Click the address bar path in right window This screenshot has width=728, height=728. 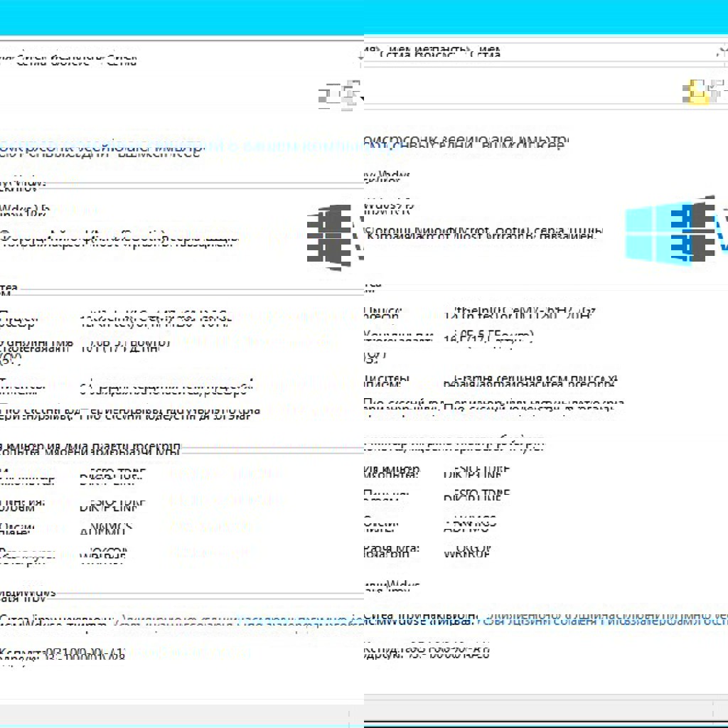434,53
